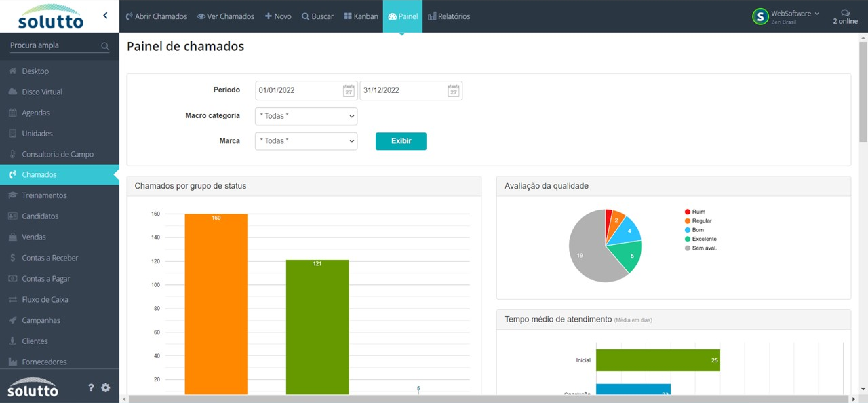Open end date calendar picker icon
This screenshot has height=403, width=868.
coord(453,90)
